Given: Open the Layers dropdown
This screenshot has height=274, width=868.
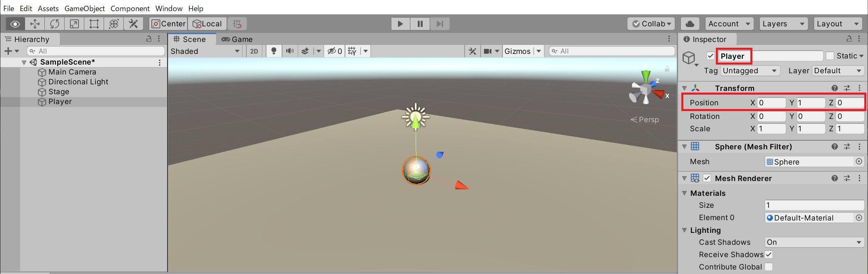Looking at the screenshot, I should coord(783,24).
